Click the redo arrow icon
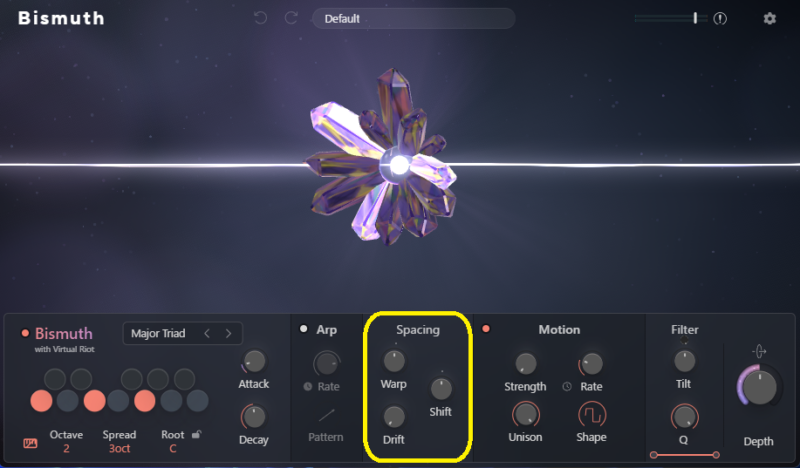The image size is (800, 468). point(291,18)
